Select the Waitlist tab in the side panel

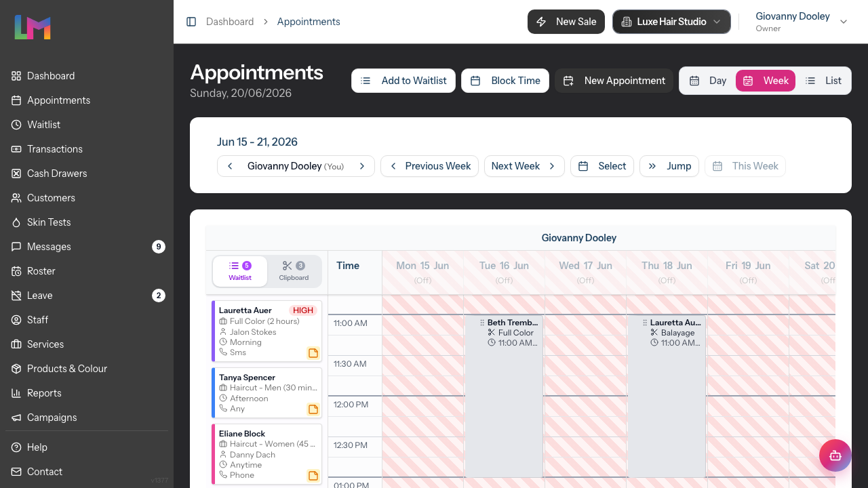click(240, 271)
